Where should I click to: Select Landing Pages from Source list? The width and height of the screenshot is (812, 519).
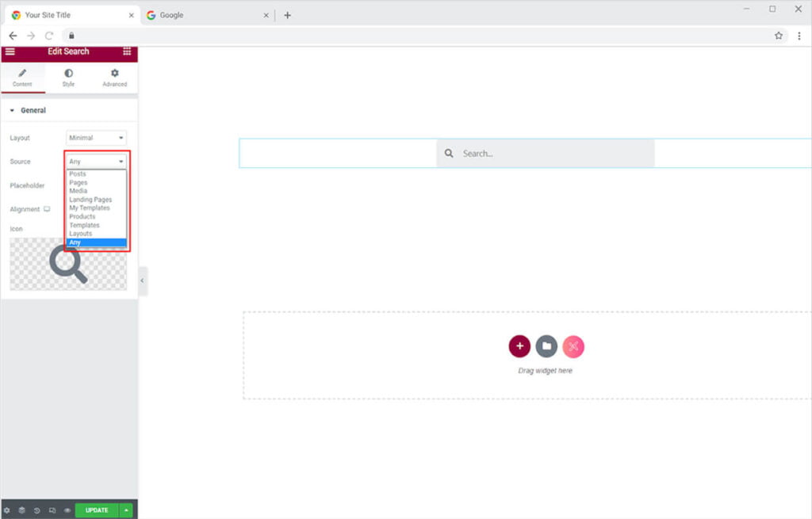click(x=90, y=200)
